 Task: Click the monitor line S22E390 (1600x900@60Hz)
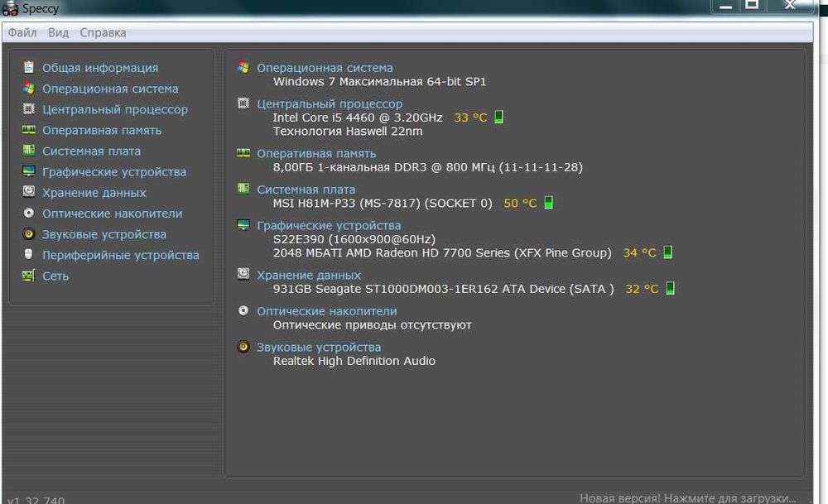354,239
